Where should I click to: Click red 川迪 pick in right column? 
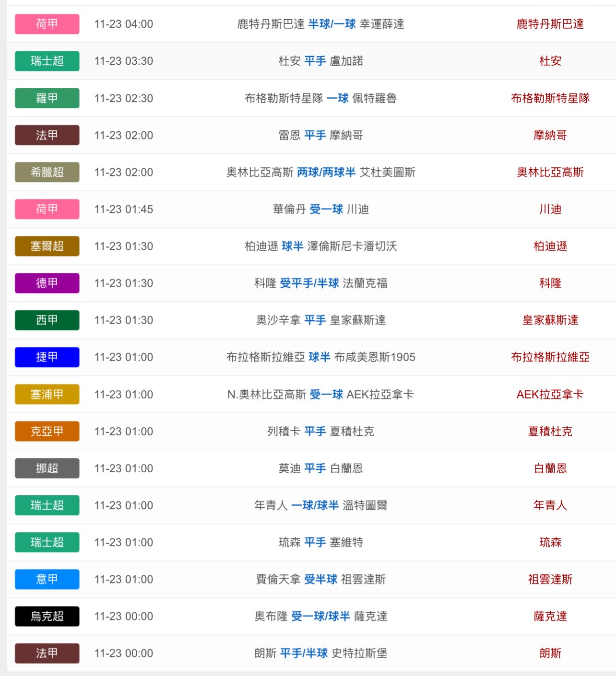pos(550,209)
